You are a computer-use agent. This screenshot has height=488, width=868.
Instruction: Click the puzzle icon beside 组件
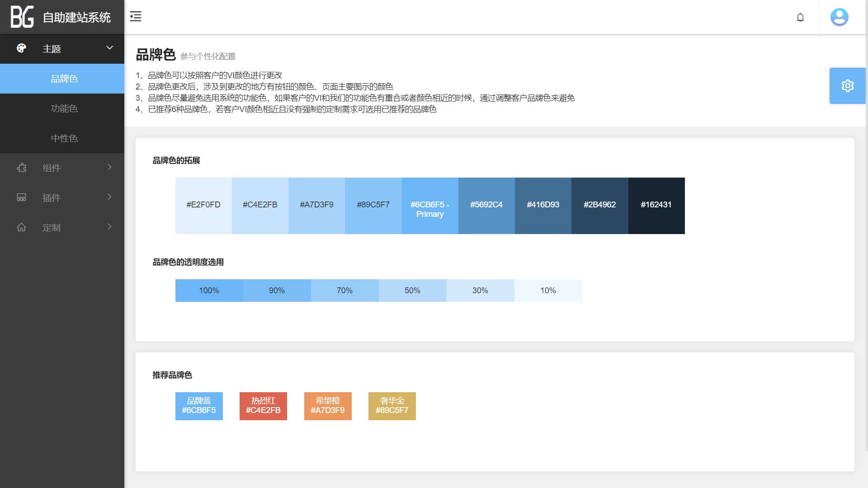[21, 168]
